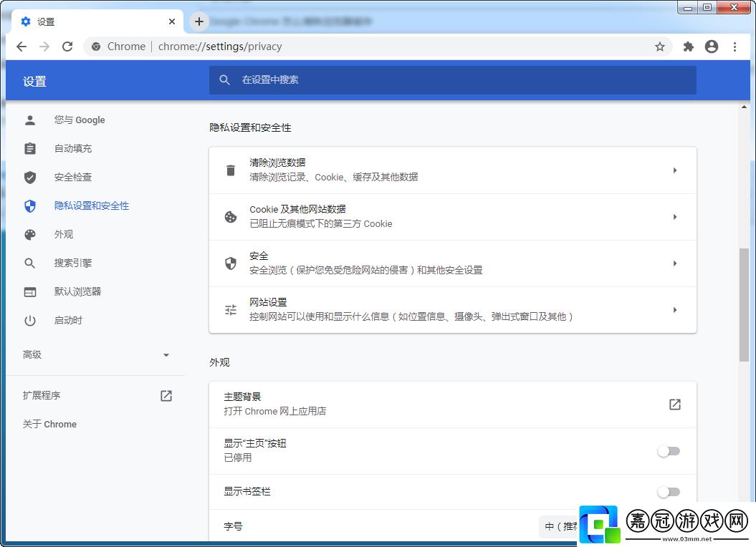
Task: Open 网站设置 via its right arrow
Action: (x=675, y=310)
